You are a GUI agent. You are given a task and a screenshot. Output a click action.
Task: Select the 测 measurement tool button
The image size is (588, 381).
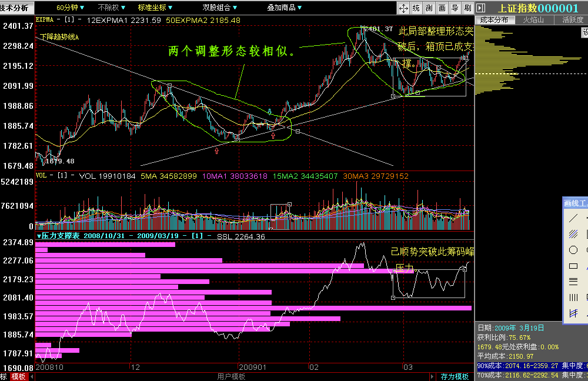pyautogui.click(x=429, y=8)
